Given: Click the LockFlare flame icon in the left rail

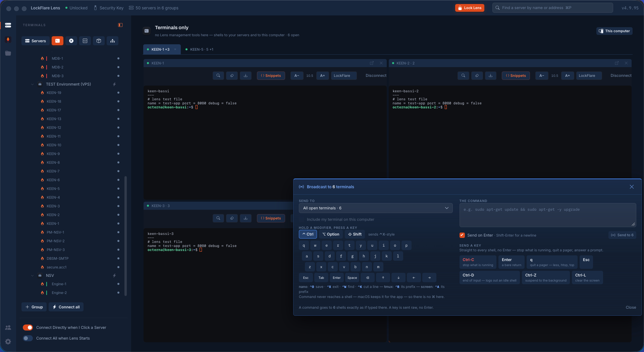Looking at the screenshot, I should pos(8,40).
